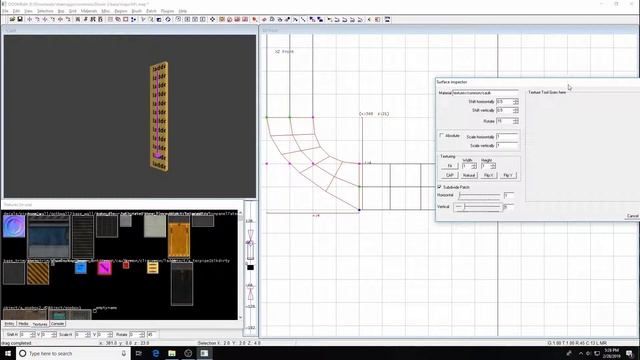Image resolution: width=640 pixels, height=360 pixels.
Task: Click the Fit button under Texturing
Action: pyautogui.click(x=450, y=166)
